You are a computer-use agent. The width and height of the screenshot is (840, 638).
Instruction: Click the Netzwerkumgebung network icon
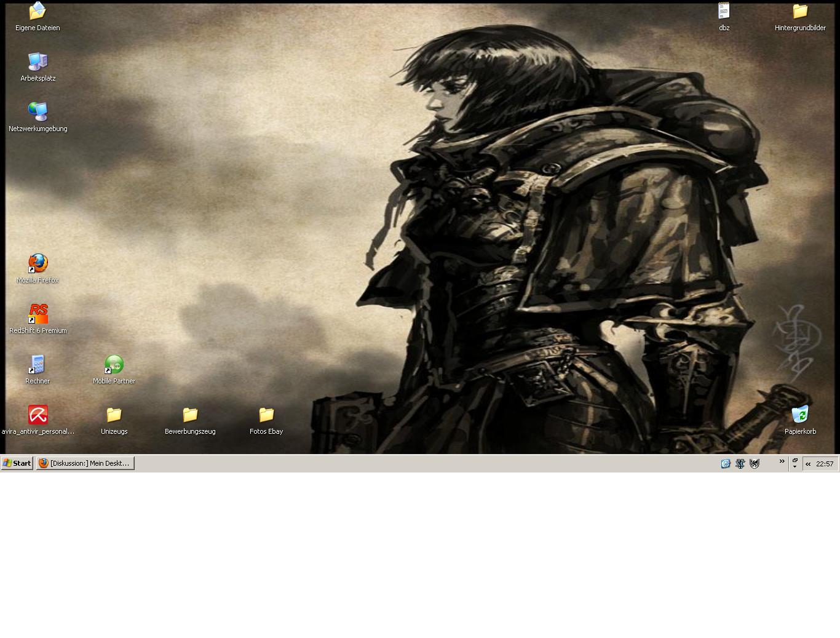coord(38,112)
